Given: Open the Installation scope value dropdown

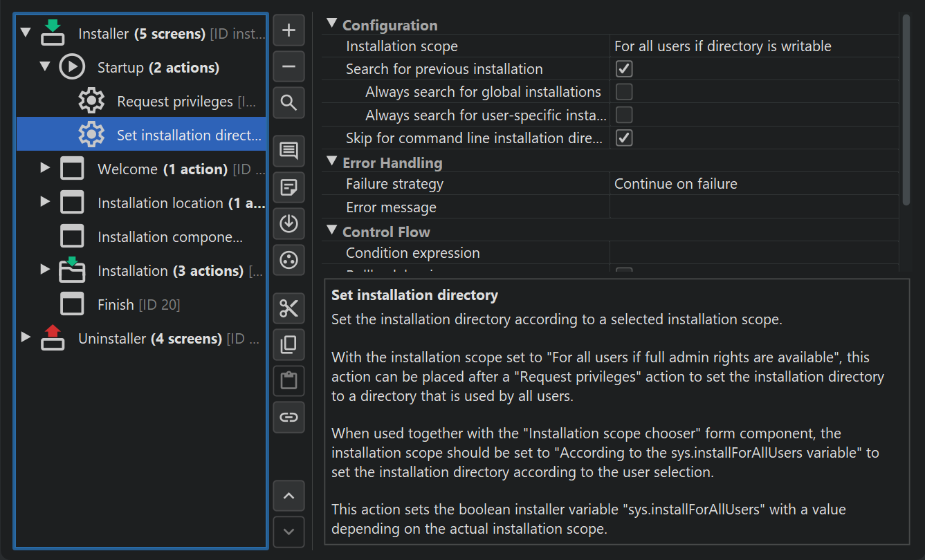Looking at the screenshot, I should [x=753, y=46].
